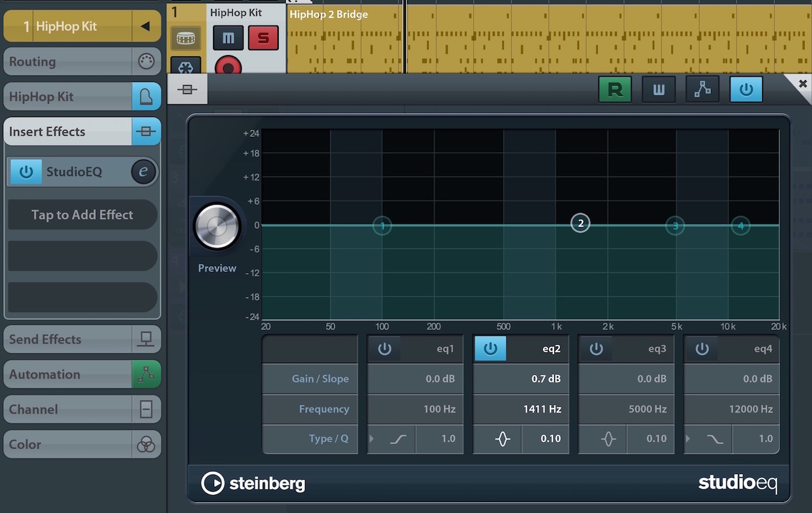Click the eq2 Q value 0.10
This screenshot has height=513, width=812.
click(x=545, y=439)
